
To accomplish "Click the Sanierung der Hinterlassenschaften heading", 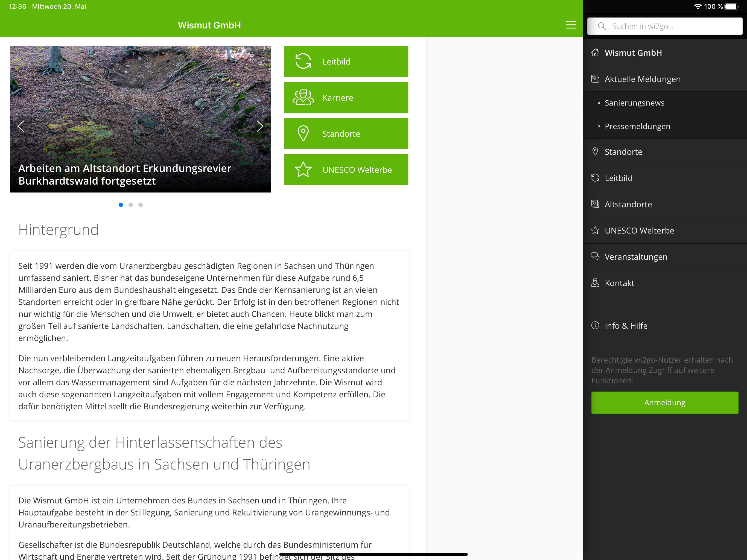I will point(164,453).
